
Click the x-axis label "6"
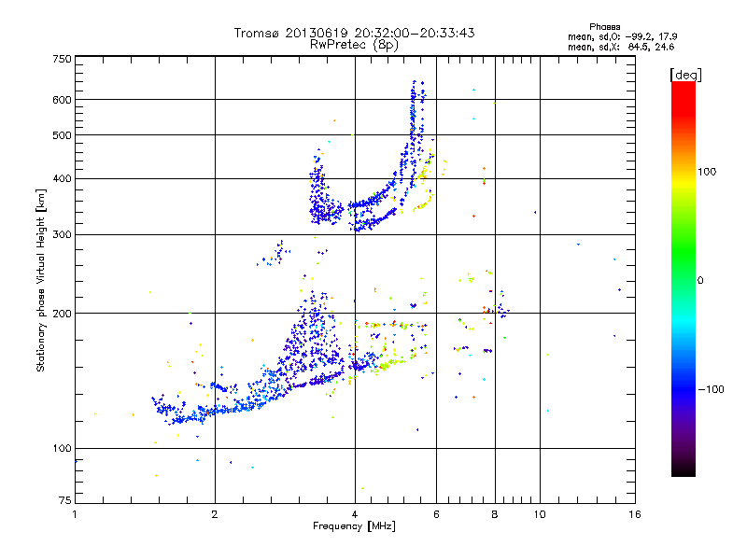click(436, 514)
